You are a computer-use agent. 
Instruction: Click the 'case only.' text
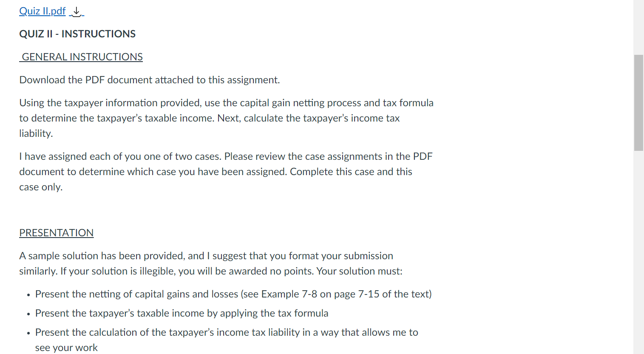[41, 187]
